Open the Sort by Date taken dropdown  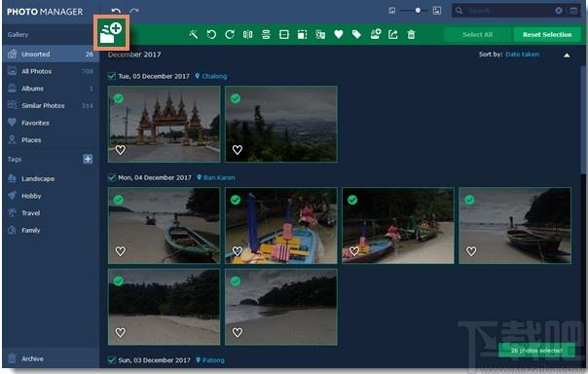(522, 55)
